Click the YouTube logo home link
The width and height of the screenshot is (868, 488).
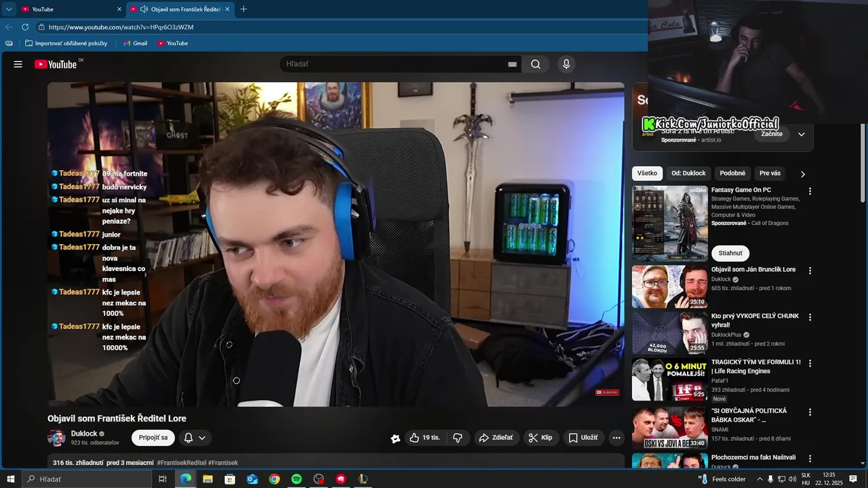click(56, 64)
